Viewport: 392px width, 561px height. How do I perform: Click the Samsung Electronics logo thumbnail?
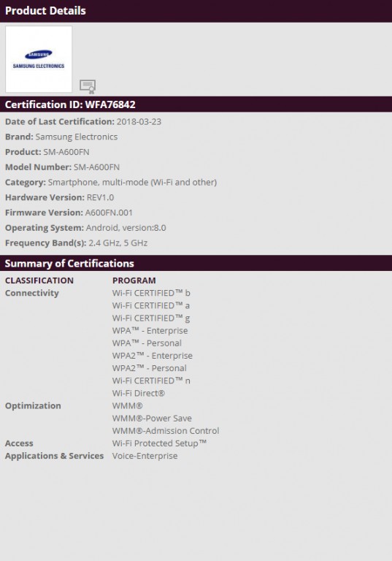coord(39,59)
